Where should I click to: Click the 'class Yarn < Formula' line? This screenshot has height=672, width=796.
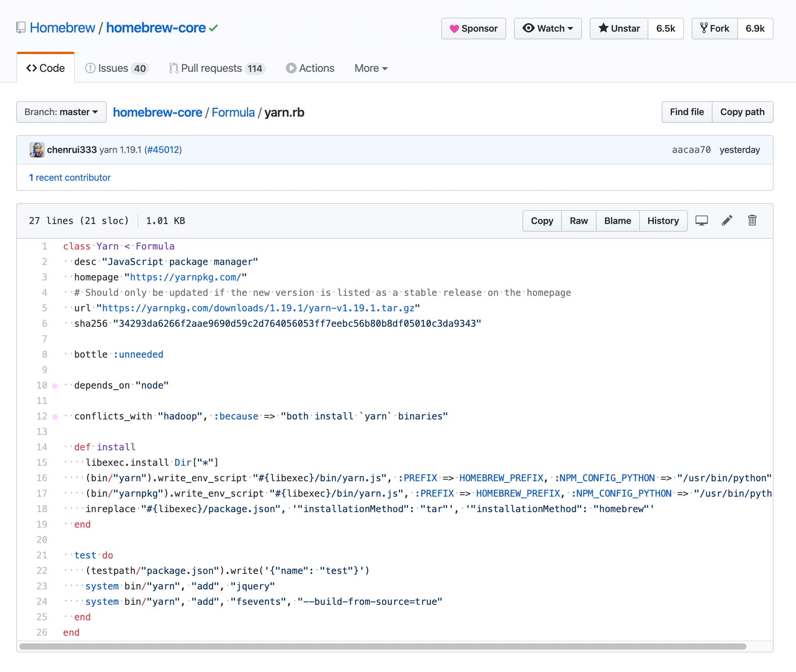[119, 246]
